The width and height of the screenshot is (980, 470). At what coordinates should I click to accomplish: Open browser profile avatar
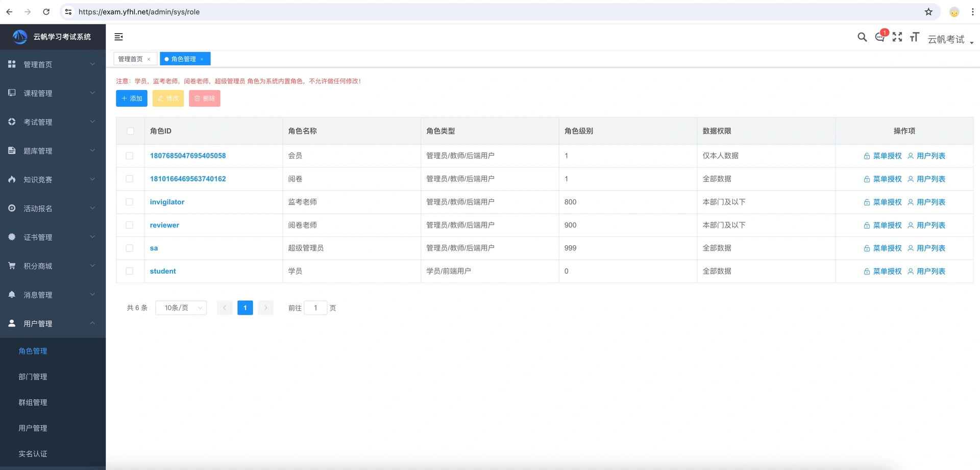click(x=954, y=12)
